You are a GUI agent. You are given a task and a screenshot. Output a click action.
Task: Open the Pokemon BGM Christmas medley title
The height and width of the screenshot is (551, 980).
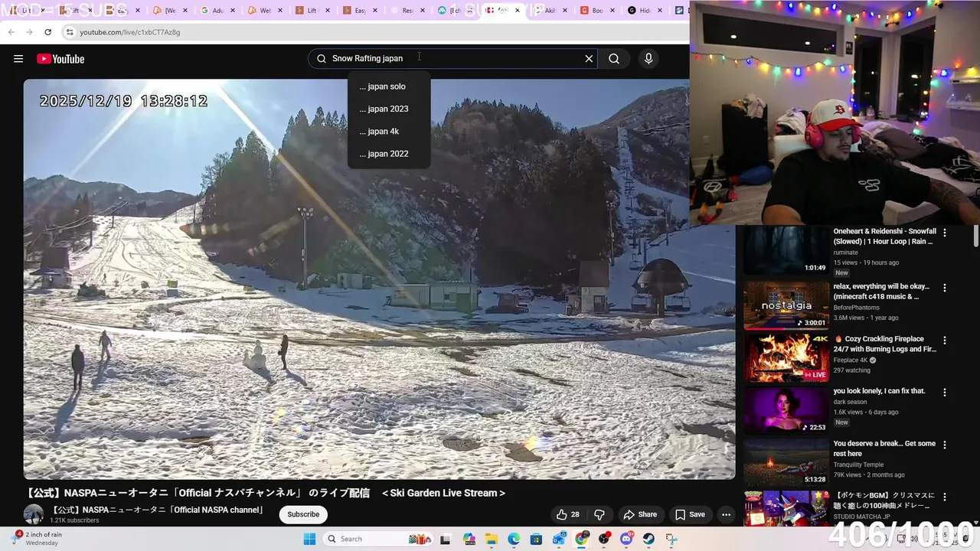click(884, 500)
